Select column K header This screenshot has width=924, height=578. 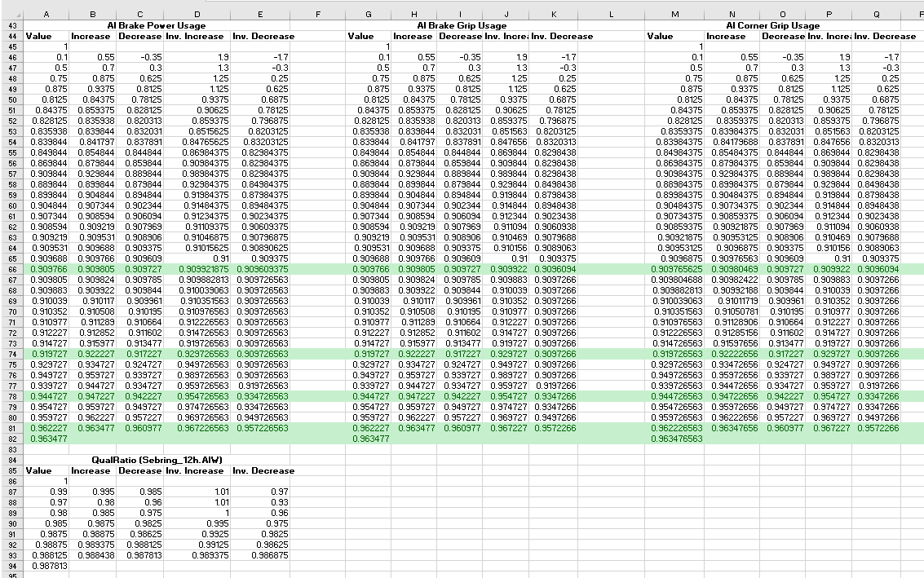coord(553,14)
